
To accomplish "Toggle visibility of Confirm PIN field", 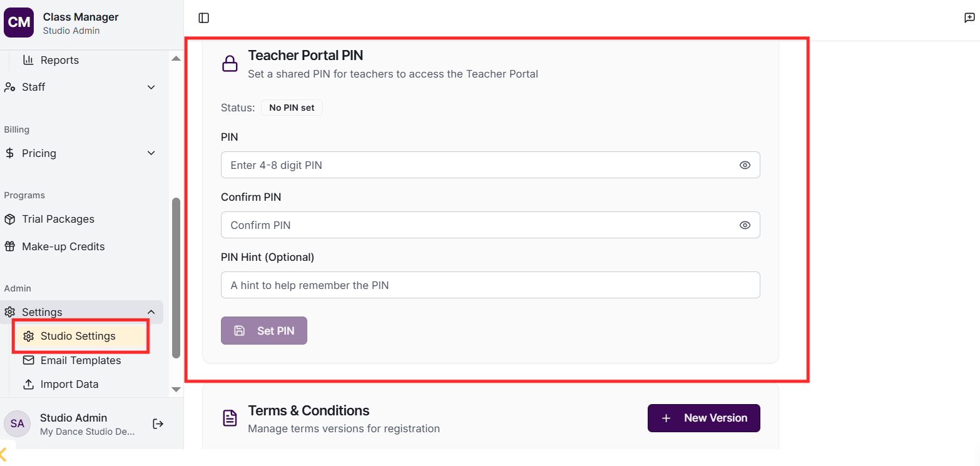I will [x=745, y=225].
